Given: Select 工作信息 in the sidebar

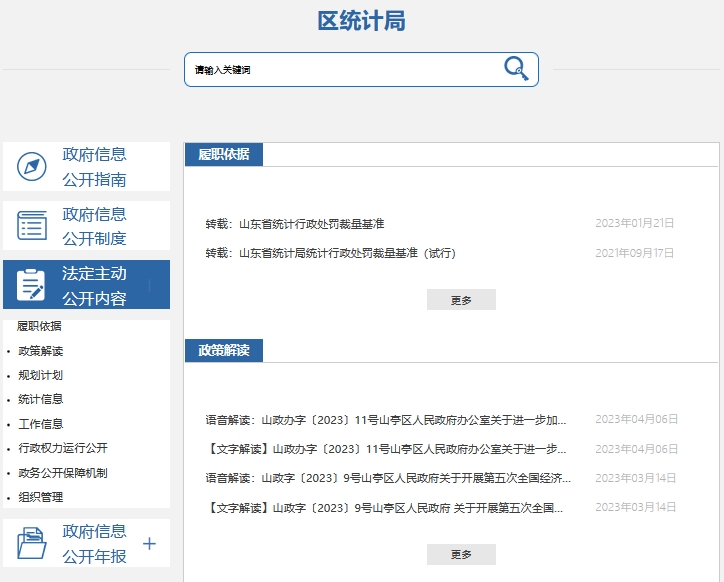Looking at the screenshot, I should pyautogui.click(x=40, y=424).
